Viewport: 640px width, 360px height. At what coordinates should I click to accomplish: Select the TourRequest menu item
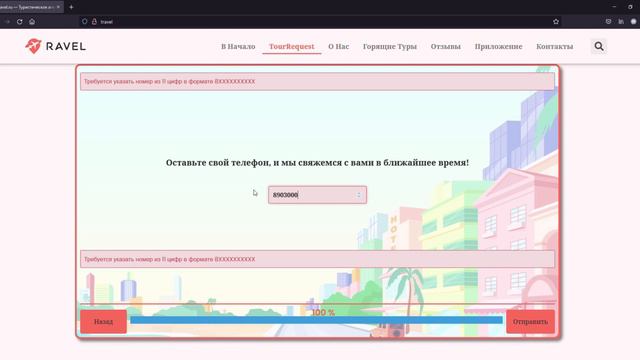point(291,47)
